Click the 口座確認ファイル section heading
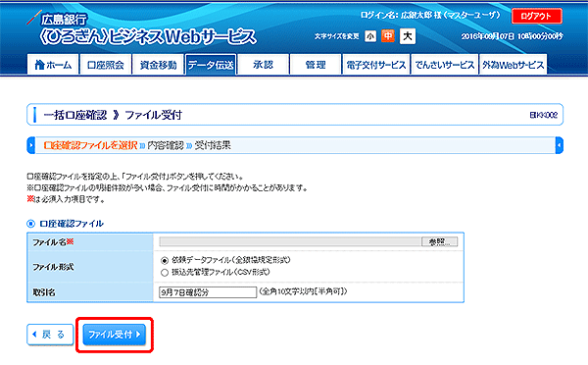588x365 pixels. tap(72, 224)
